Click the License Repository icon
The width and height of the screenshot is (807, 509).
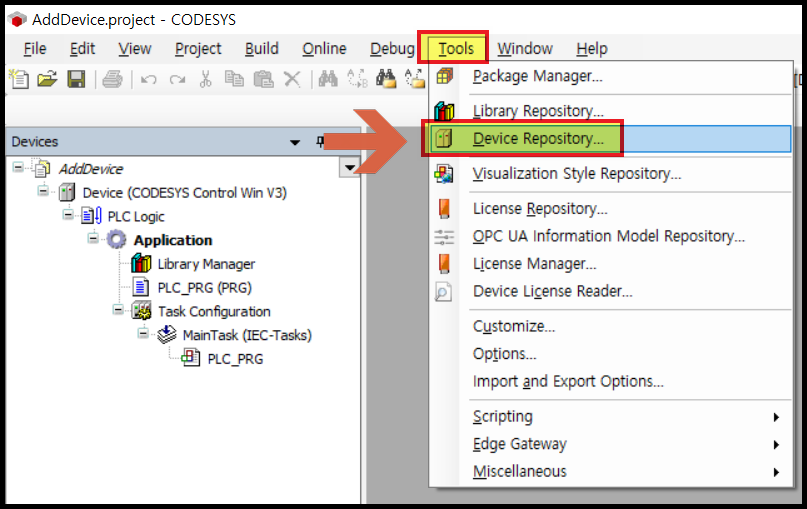click(444, 208)
